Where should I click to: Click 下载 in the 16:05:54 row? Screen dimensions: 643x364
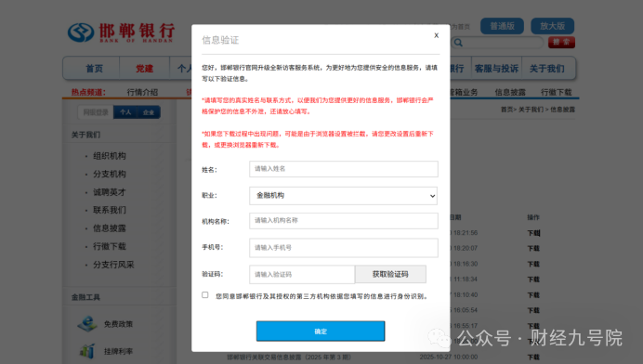[533, 310]
